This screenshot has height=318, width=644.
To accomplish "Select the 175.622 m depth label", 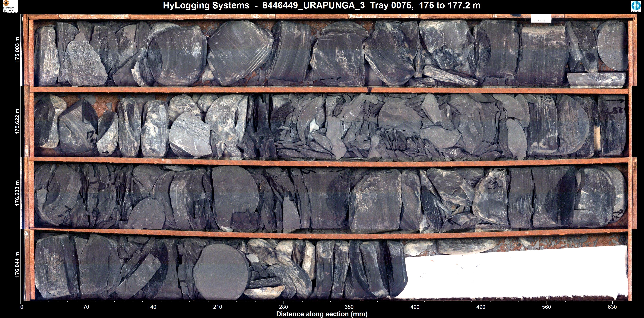I will pyautogui.click(x=17, y=122).
